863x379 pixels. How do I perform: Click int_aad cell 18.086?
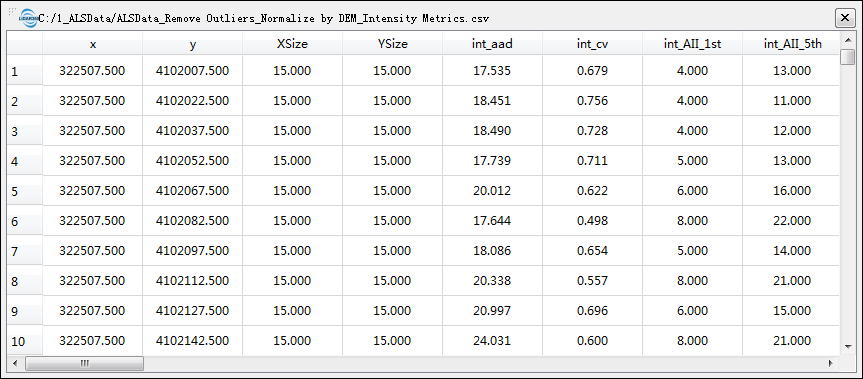point(492,251)
